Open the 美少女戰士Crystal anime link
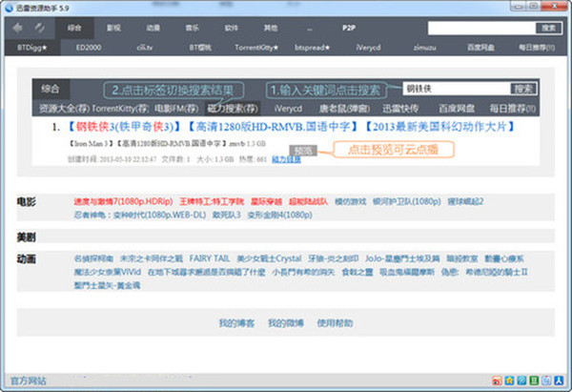The image size is (572, 392). 269,258
